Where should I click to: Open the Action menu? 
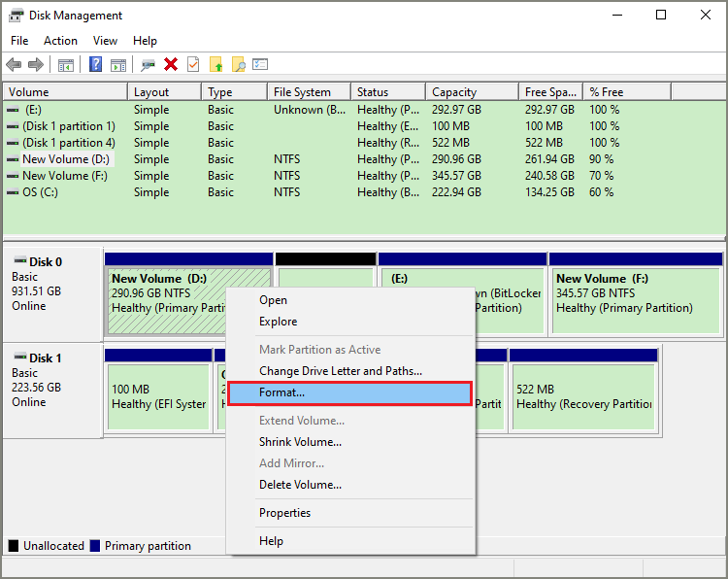60,41
